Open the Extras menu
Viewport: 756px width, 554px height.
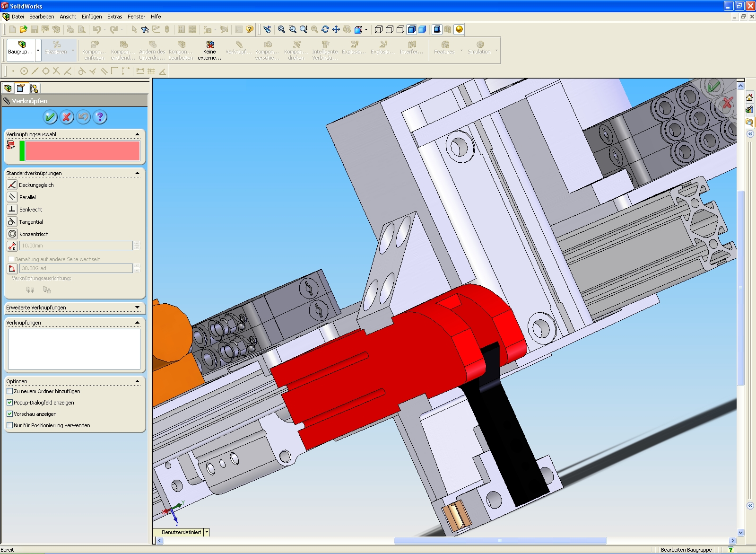click(x=114, y=17)
